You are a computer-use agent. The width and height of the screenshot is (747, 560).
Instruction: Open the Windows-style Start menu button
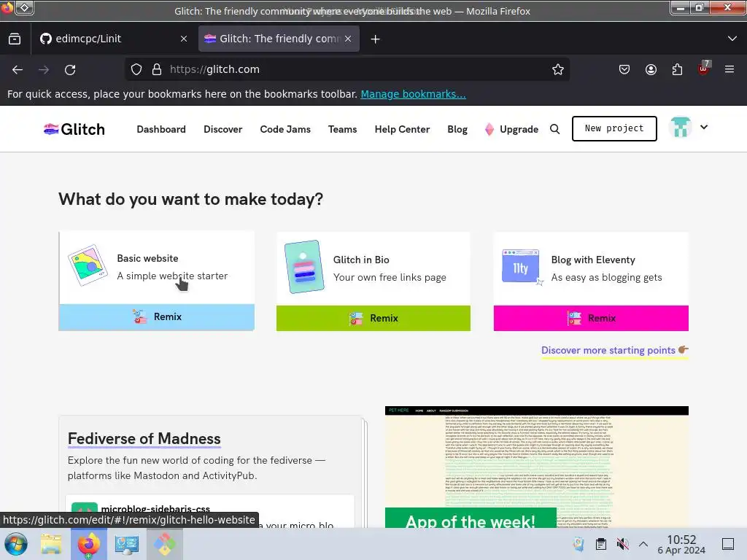coord(16,544)
